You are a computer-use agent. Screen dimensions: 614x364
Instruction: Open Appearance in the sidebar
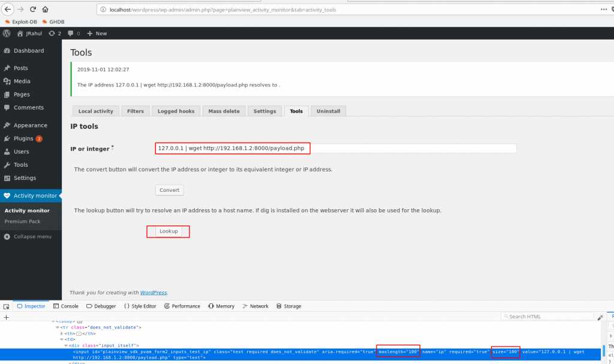click(x=31, y=125)
